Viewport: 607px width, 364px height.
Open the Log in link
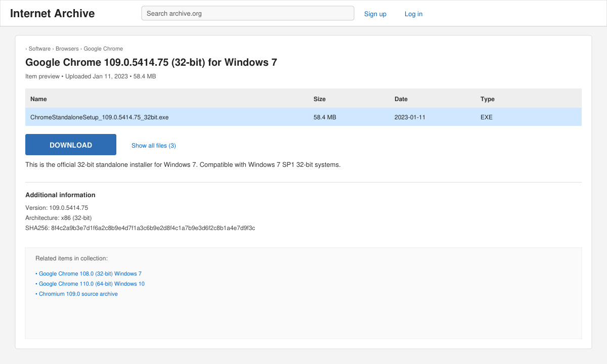coord(413,14)
